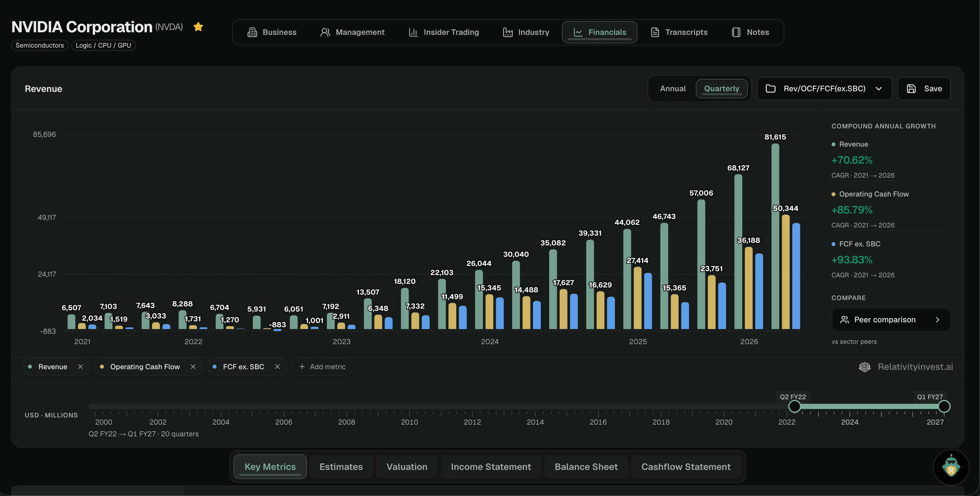The image size is (980, 496).
Task: Click the Transcripts document icon
Action: [655, 32]
